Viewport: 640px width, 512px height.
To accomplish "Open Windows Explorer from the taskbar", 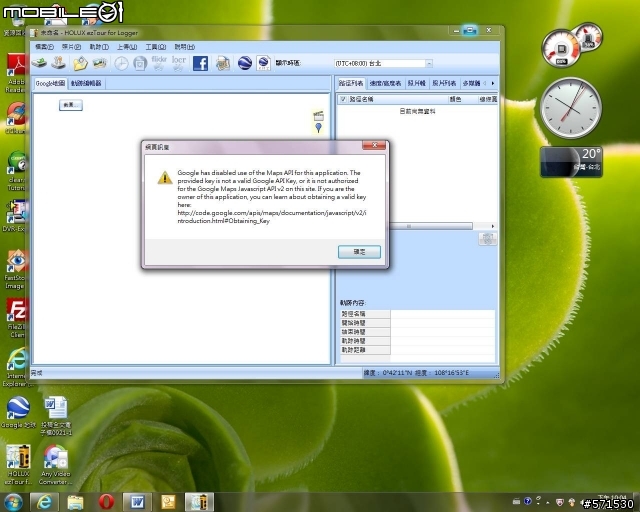I will click(x=75, y=502).
